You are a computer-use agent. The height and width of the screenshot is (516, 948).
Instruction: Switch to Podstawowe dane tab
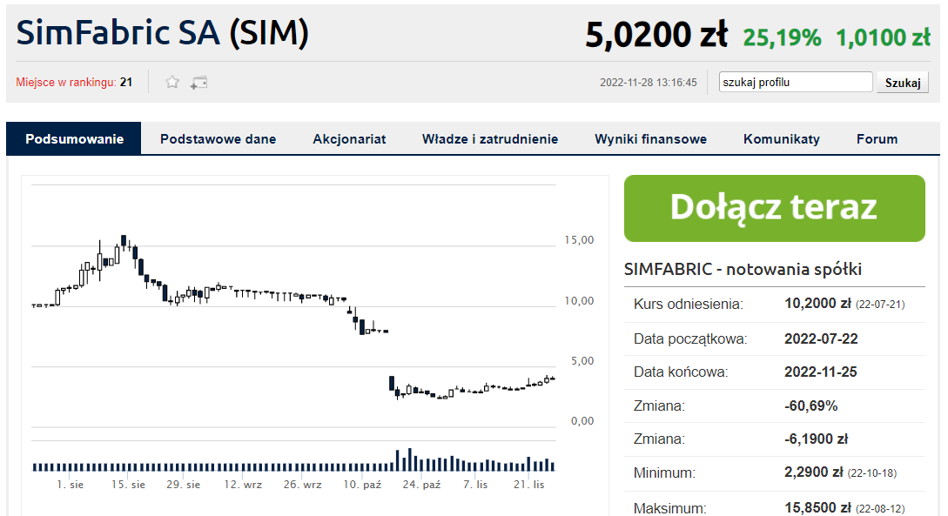pos(218,139)
